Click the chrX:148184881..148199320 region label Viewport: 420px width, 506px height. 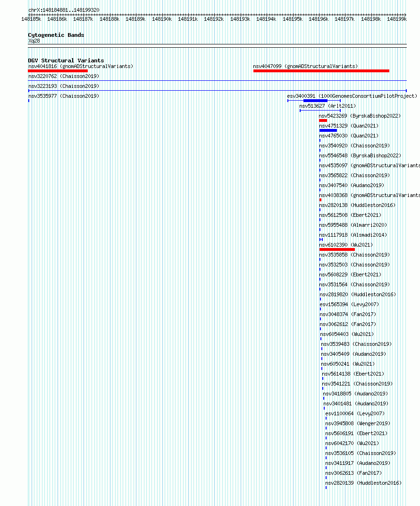pos(64,10)
